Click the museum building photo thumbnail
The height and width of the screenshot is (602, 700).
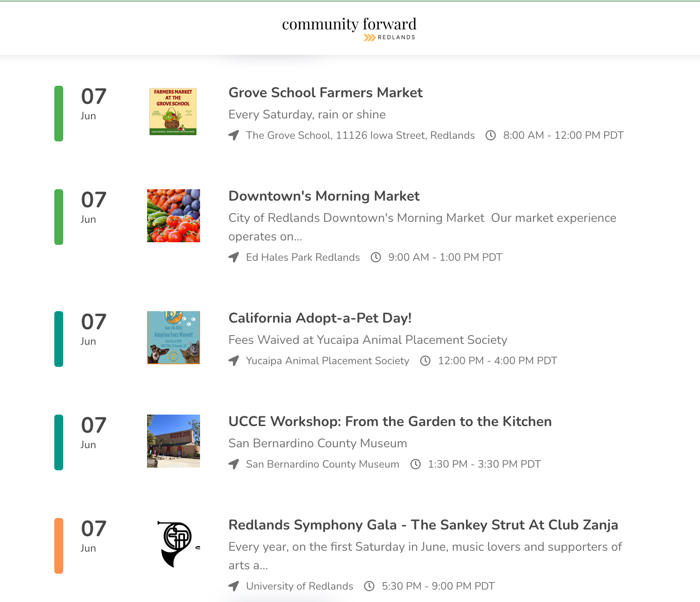[x=174, y=441]
